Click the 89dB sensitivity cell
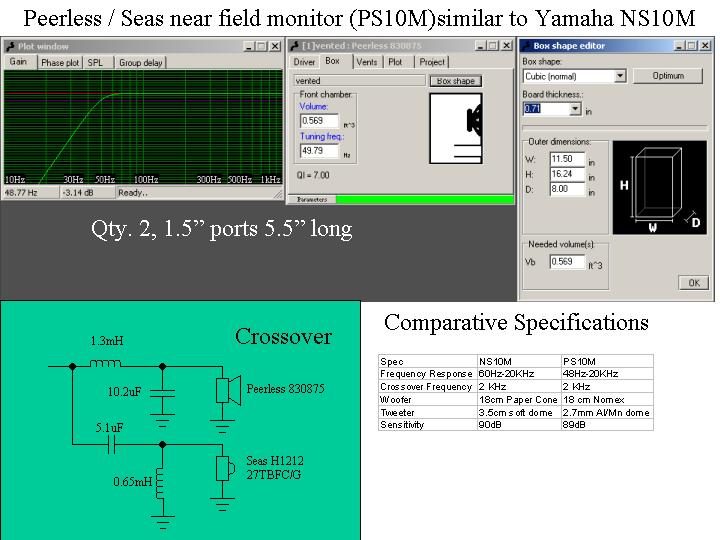 pyautogui.click(x=607, y=425)
